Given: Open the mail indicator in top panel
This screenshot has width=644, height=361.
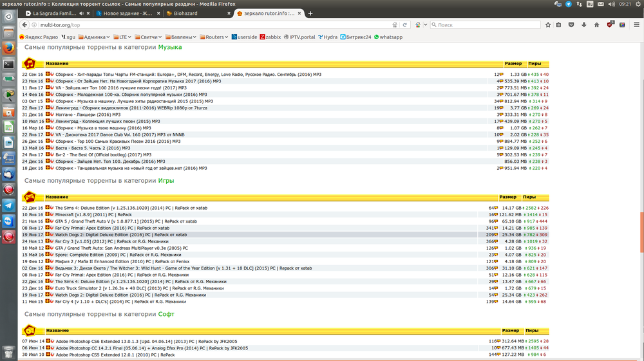Looking at the screenshot, I should [x=600, y=4].
